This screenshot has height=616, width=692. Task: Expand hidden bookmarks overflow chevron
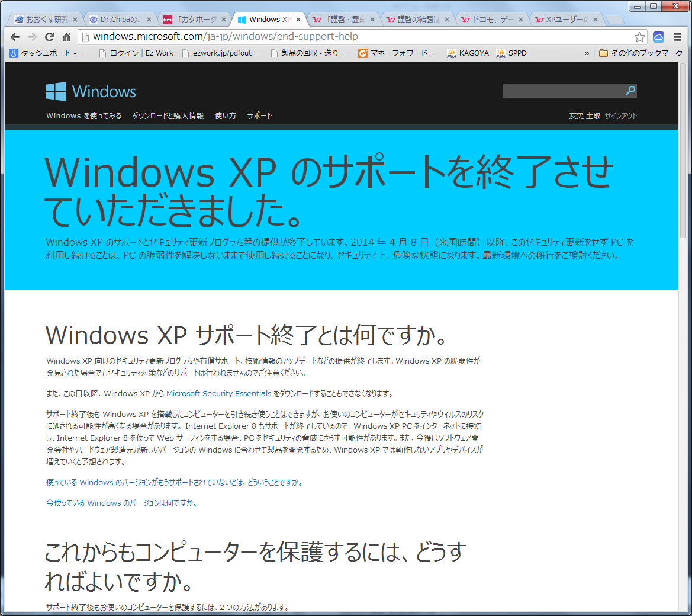coord(587,53)
